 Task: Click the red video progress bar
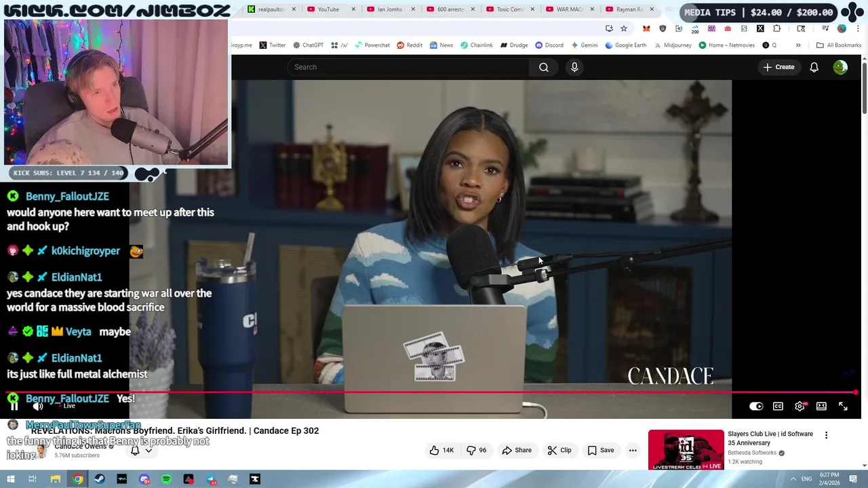pos(431,392)
